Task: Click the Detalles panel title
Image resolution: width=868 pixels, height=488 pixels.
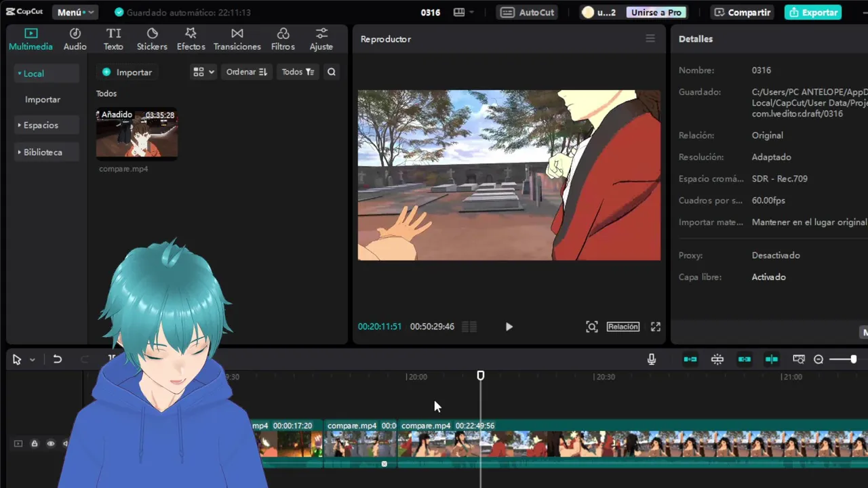Action: (696, 39)
